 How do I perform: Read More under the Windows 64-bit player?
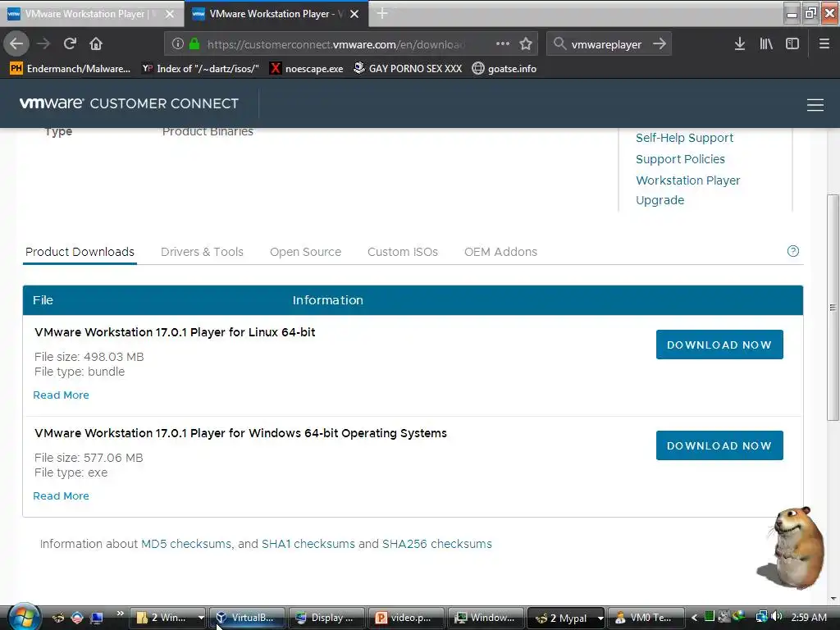click(61, 495)
